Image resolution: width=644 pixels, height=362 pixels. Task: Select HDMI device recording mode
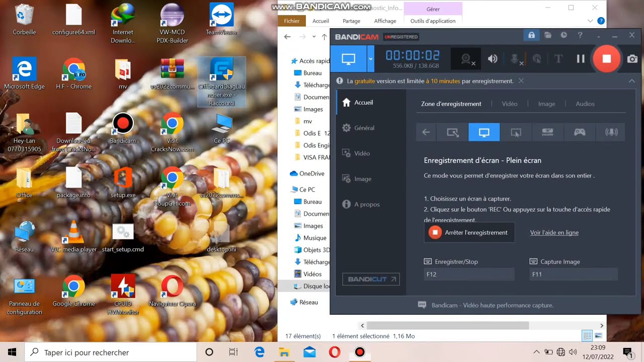click(548, 132)
